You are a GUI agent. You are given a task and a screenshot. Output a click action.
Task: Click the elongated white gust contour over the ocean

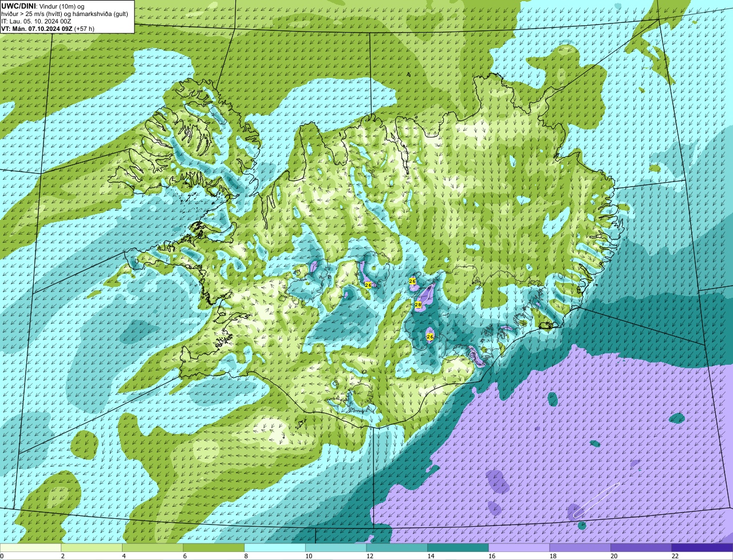click(597, 500)
